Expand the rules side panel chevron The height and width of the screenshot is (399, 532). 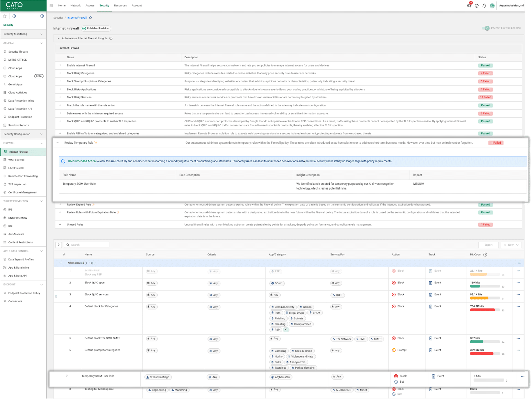coord(59,245)
